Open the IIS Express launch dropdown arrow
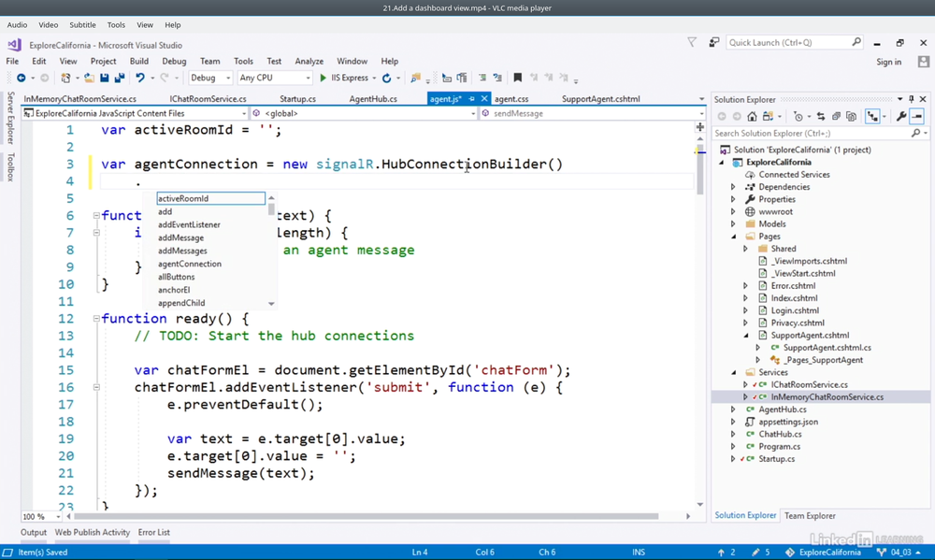The image size is (935, 560). click(x=374, y=79)
